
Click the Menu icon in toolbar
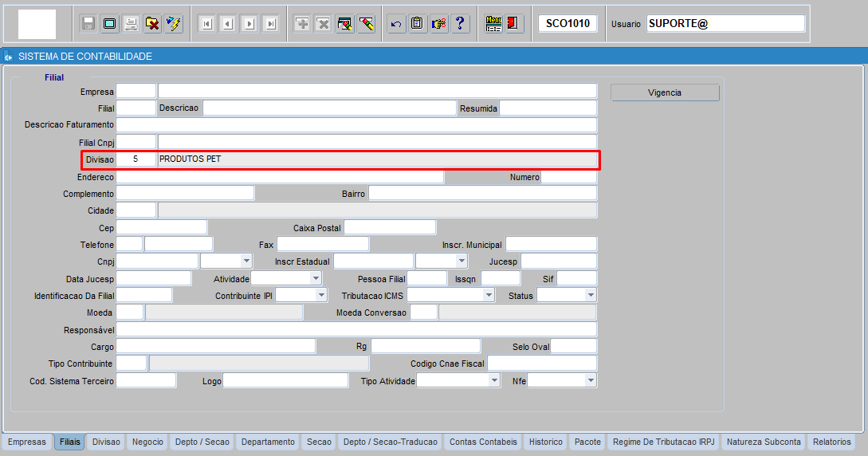coord(493,24)
